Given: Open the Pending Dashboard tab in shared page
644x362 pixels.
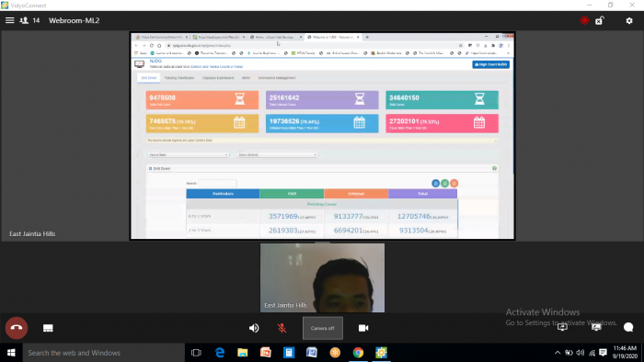Looking at the screenshot, I should coord(179,78).
